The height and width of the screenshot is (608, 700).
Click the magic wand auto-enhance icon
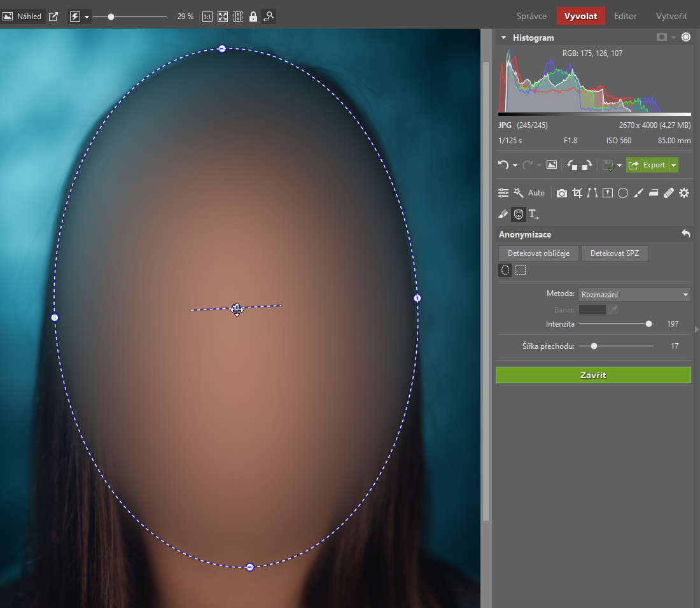point(518,192)
